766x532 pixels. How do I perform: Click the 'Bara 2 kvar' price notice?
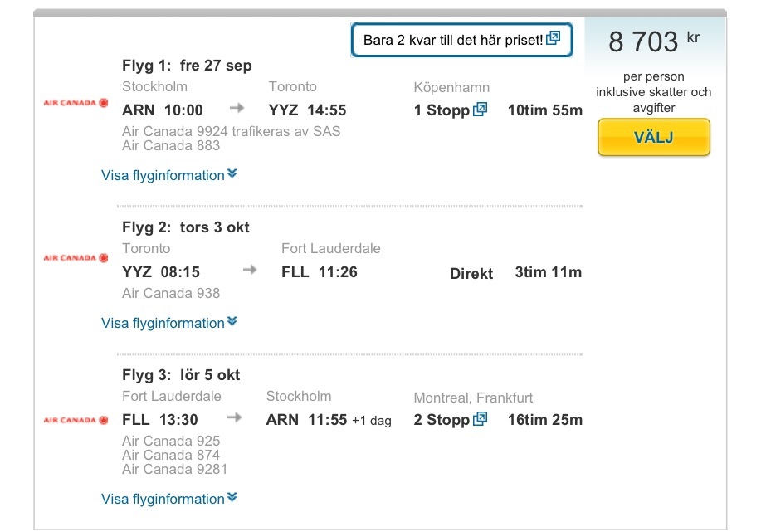(x=453, y=39)
